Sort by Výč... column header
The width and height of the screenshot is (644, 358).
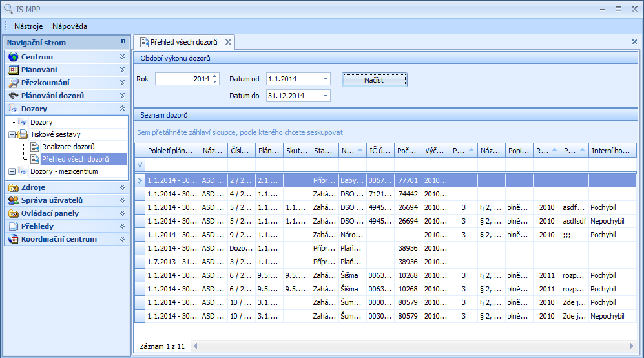[436, 151]
